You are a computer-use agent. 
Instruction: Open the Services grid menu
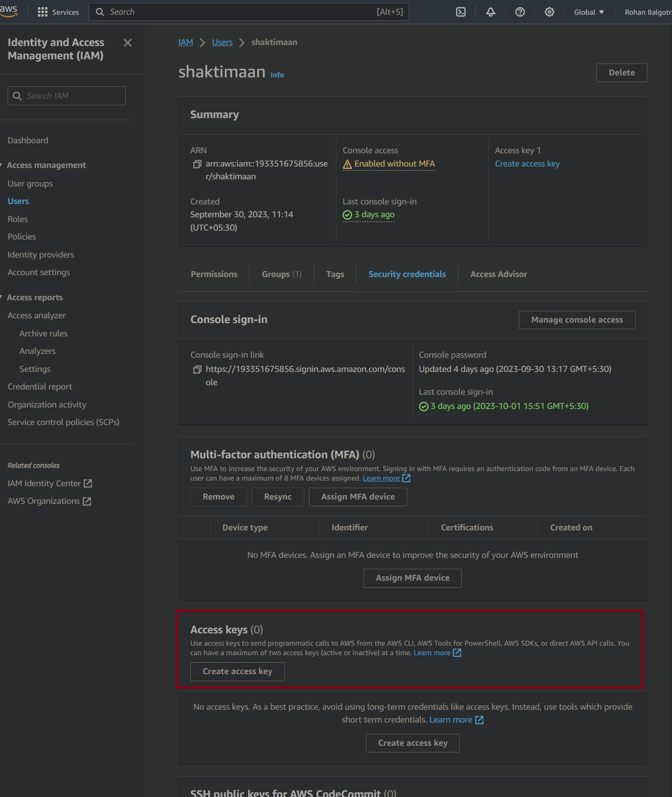click(58, 12)
